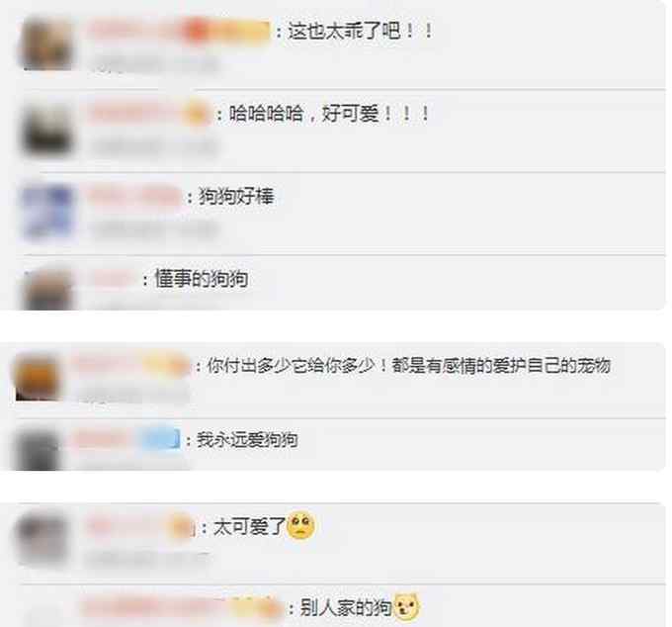Viewport: 672px width, 627px height.
Task: Open avatar beside 懂事的狗狗 comment
Action: pyautogui.click(x=48, y=288)
